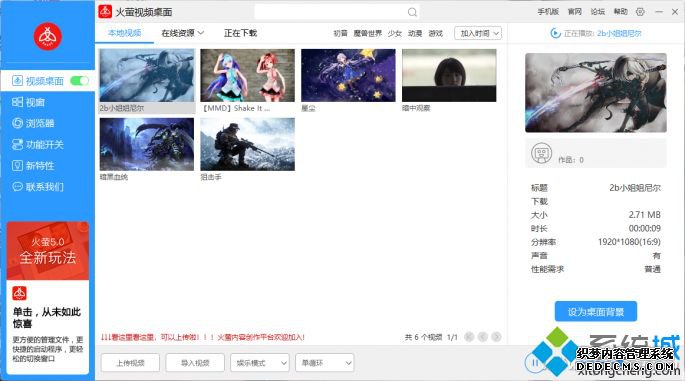
Task: Select the 狙击手 sniper video thumbnail
Action: coord(247,144)
